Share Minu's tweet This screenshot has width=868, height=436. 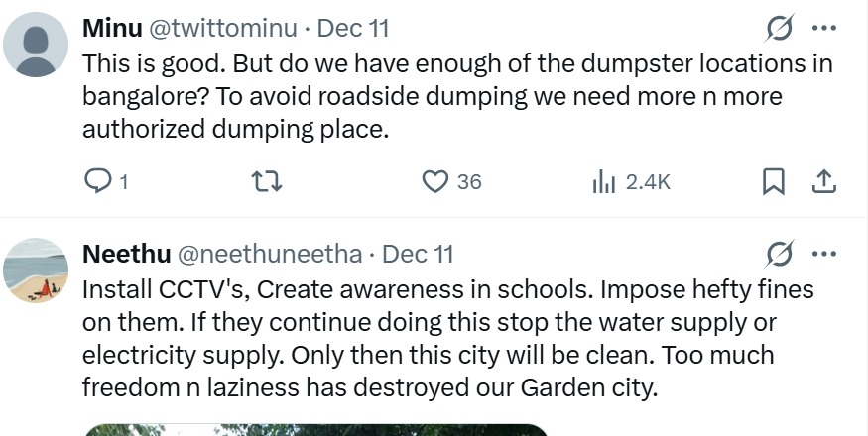(824, 181)
